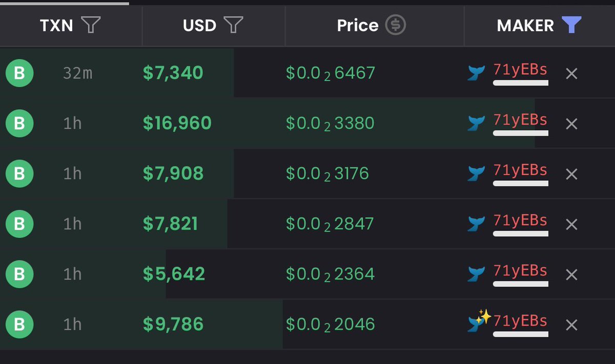
Task: Select the Price column header label
Action: [x=358, y=26]
